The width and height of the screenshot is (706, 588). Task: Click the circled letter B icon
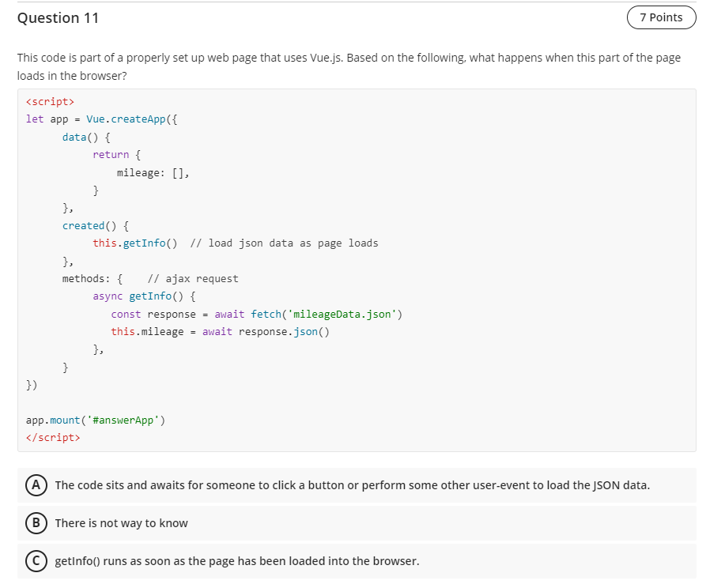pos(37,523)
